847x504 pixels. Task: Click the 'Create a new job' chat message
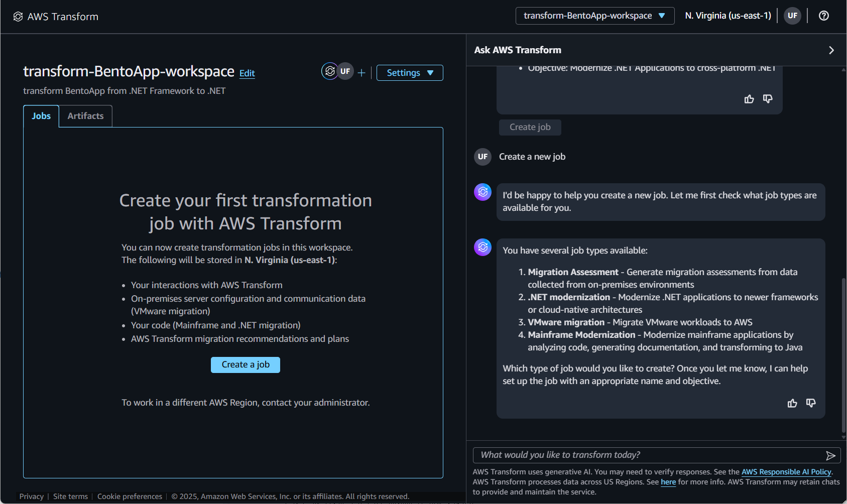(532, 157)
